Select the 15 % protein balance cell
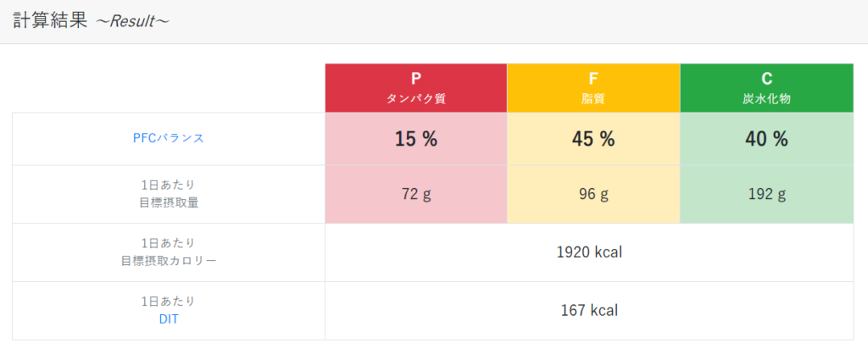Screen dimensions: 868x343 click(x=415, y=139)
